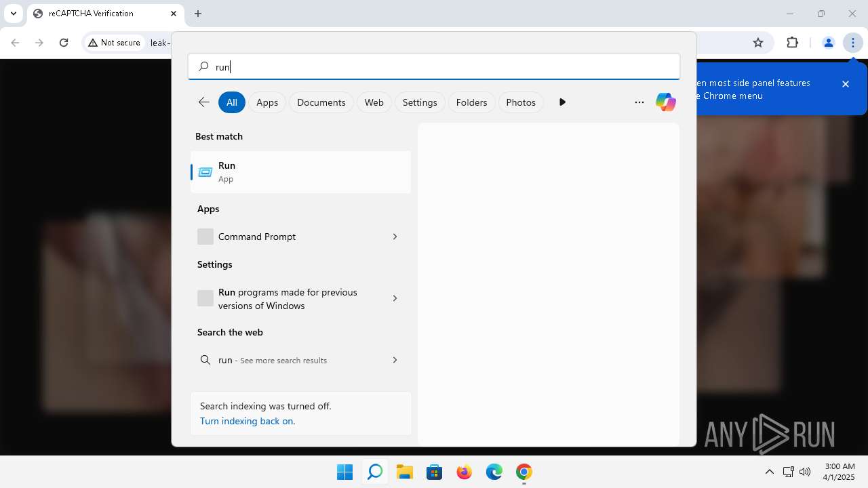Click the taskbar Search icon
The width and height of the screenshot is (868, 488).
tap(374, 472)
